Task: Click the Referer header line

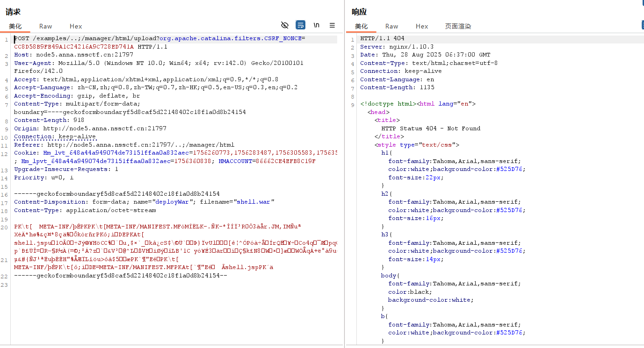Action: point(124,145)
